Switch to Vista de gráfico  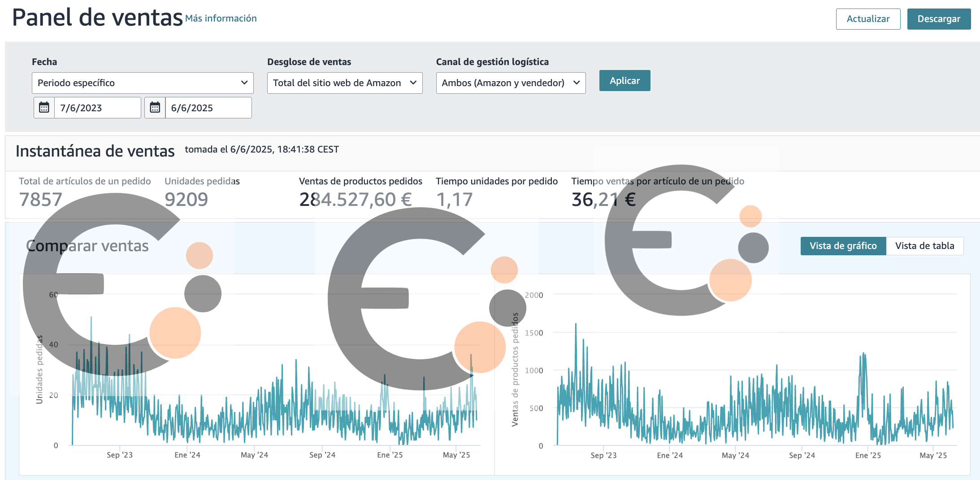(843, 246)
